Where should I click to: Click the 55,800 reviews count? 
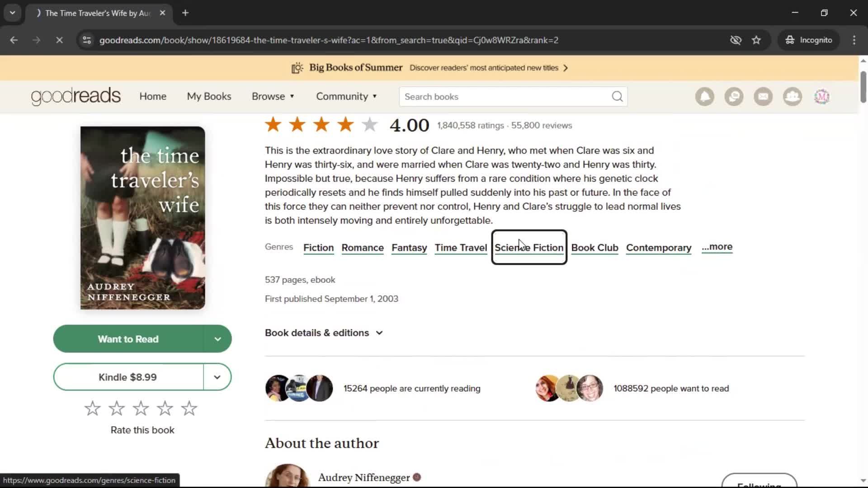click(542, 126)
